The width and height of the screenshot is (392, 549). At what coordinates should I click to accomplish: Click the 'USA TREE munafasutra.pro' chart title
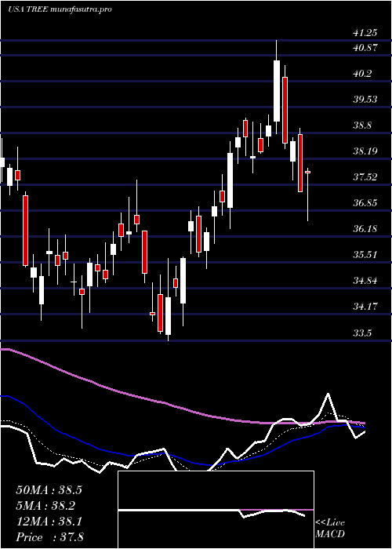60,9
